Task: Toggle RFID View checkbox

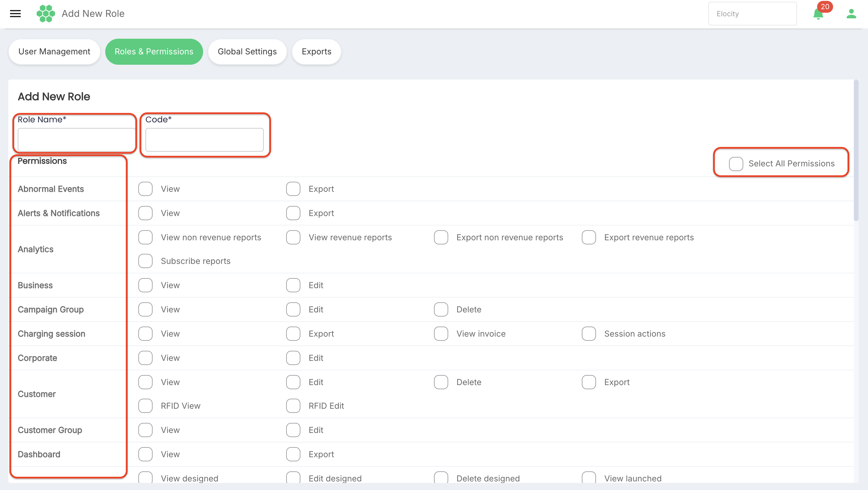Action: coord(145,406)
